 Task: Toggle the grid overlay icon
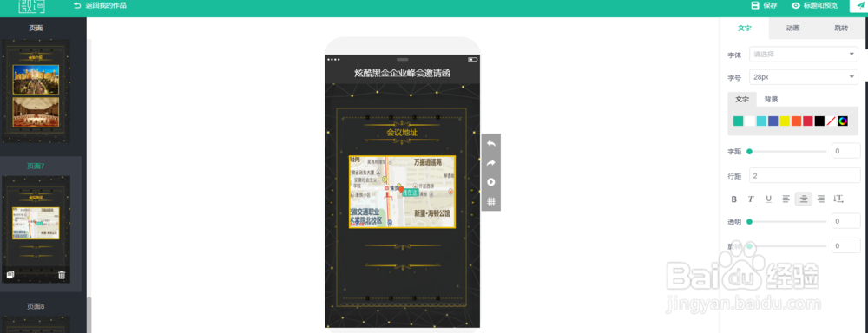coord(490,201)
